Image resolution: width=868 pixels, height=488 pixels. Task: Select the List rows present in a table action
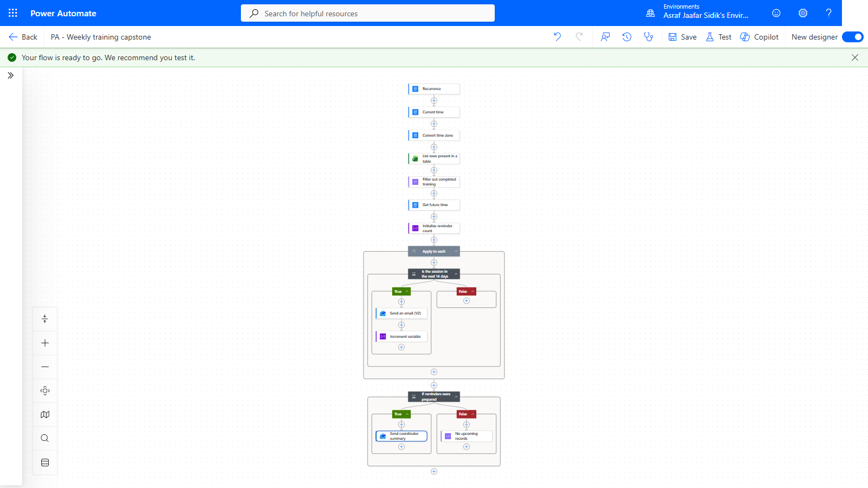(434, 158)
